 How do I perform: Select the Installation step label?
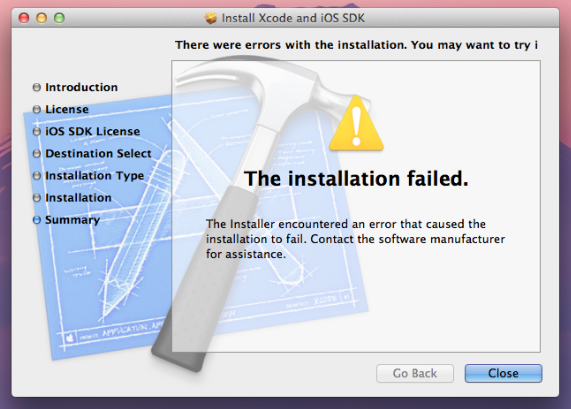(x=78, y=198)
